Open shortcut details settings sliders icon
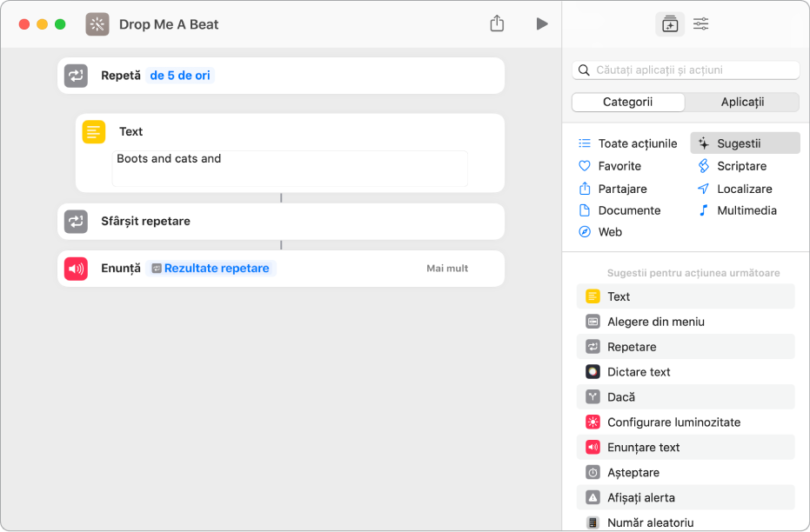Image resolution: width=810 pixels, height=532 pixels. (700, 23)
